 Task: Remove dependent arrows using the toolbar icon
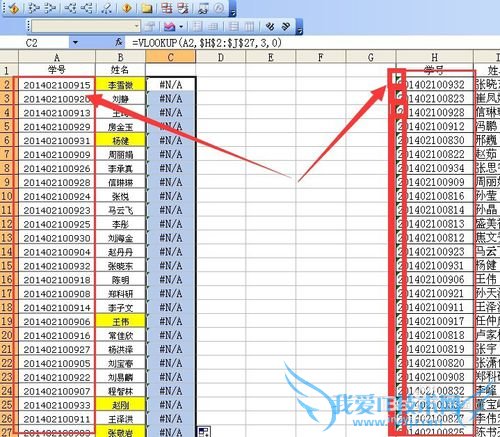tap(87, 8)
